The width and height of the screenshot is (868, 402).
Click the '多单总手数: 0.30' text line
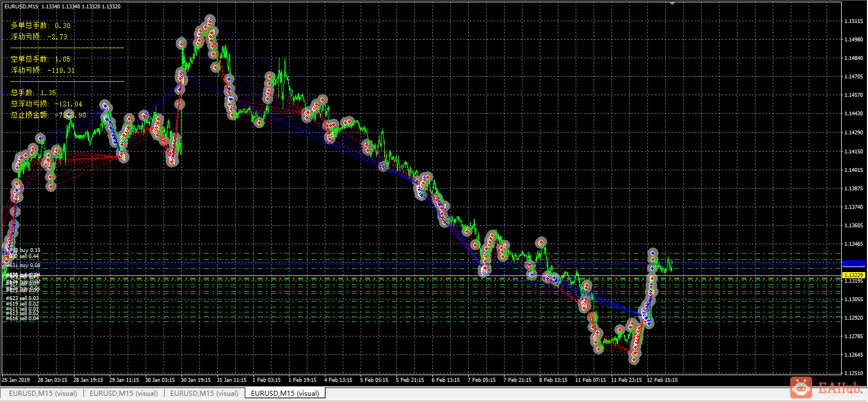pos(40,25)
